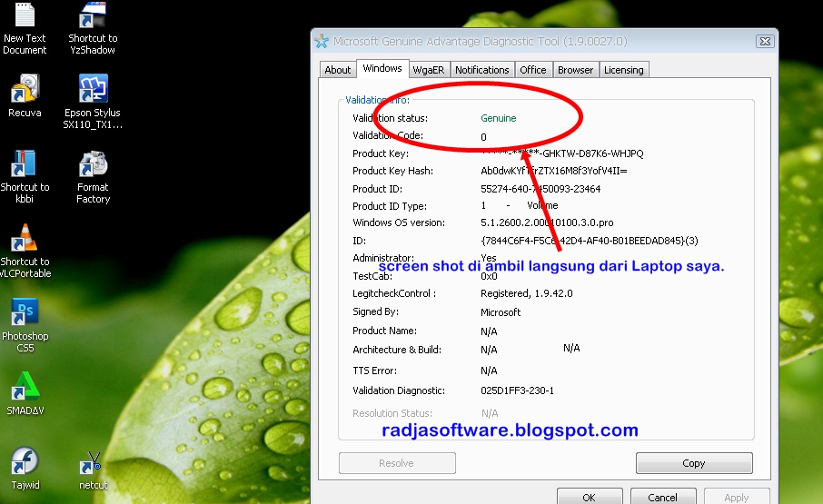This screenshot has height=504, width=823.
Task: Switch to the About tab
Action: (338, 70)
